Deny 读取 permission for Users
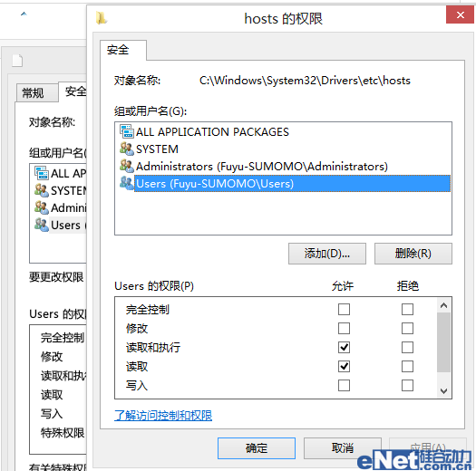The image size is (476, 471). (x=407, y=367)
